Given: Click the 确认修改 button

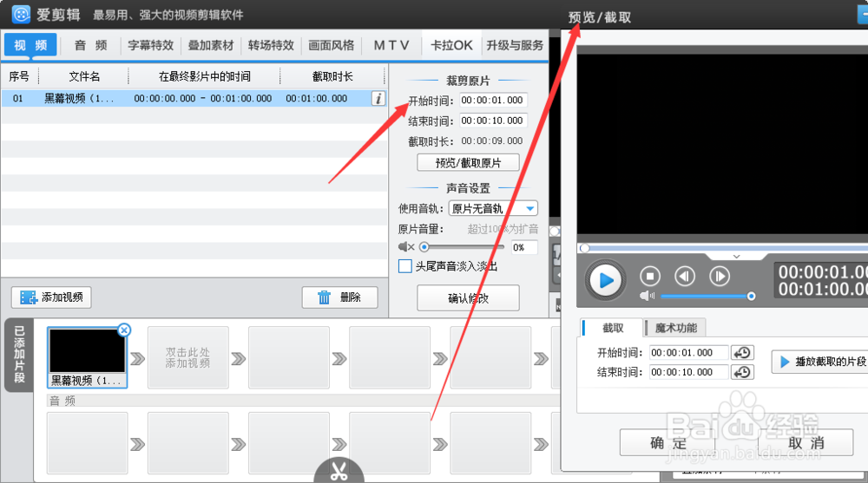Looking at the screenshot, I should (469, 298).
